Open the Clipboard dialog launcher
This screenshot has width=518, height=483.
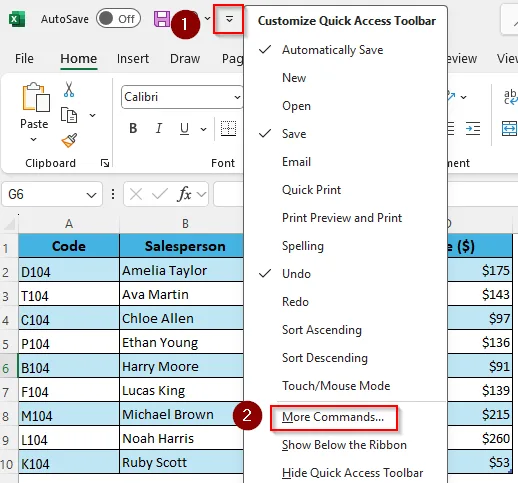(x=105, y=163)
